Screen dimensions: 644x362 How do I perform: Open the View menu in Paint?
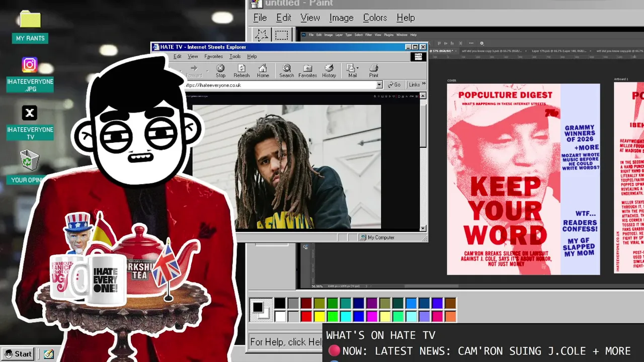coord(310,18)
